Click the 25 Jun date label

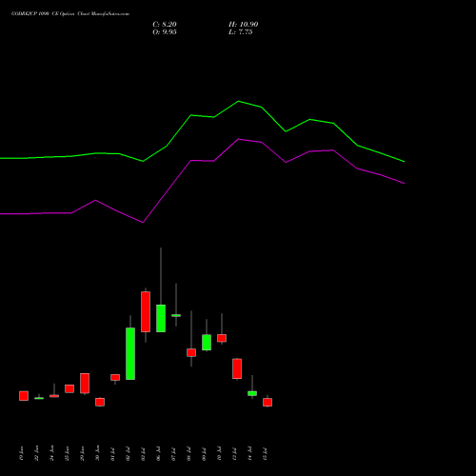point(67,453)
